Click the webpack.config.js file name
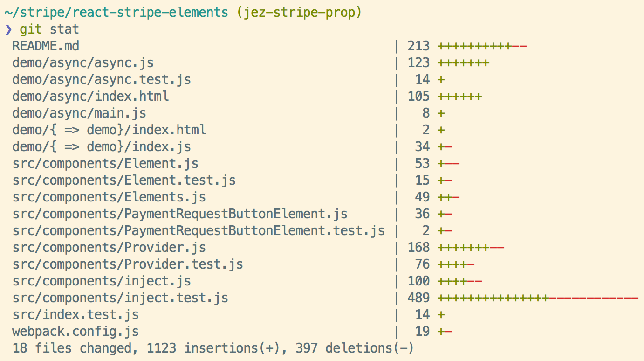 pyautogui.click(x=75, y=332)
